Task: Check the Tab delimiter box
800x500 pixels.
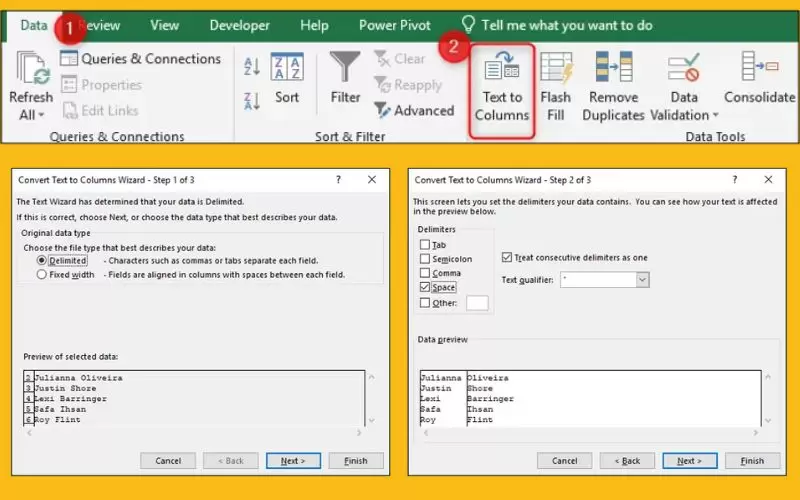Action: (424, 244)
